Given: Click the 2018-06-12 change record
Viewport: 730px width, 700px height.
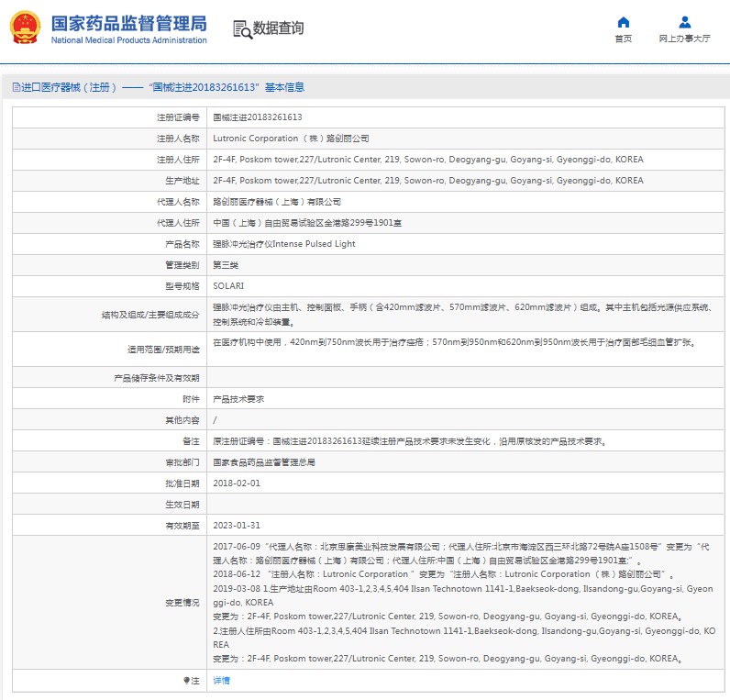Looking at the screenshot, I should point(444,574).
